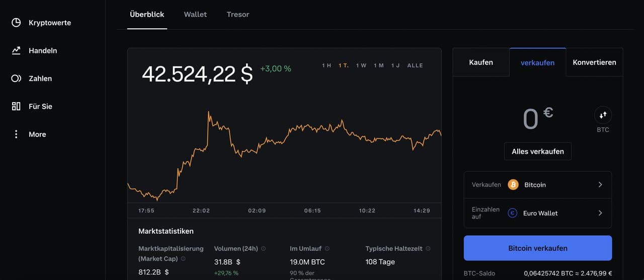Viewport: 644px width, 280px height.
Task: Switch chart range to 1W
Action: pos(361,65)
